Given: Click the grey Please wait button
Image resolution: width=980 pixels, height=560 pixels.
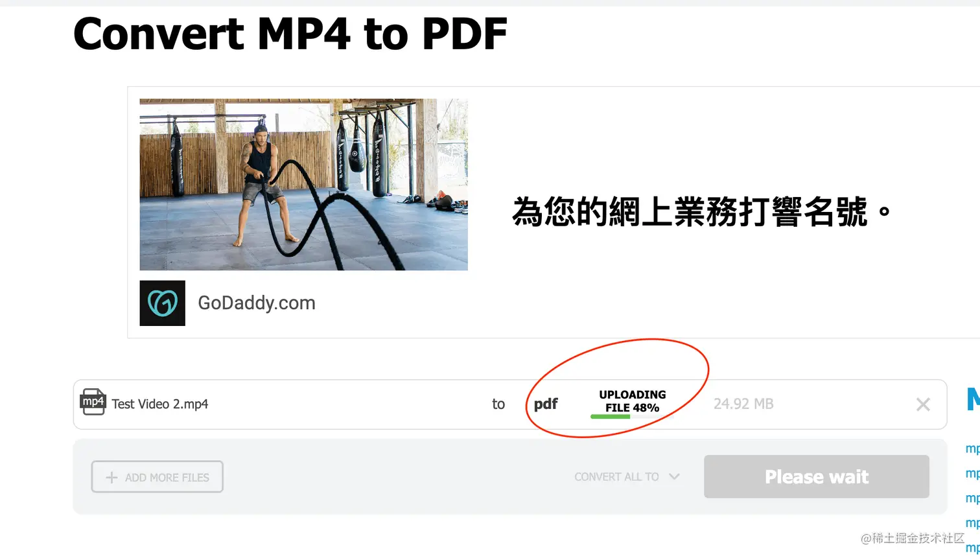Looking at the screenshot, I should (x=817, y=476).
